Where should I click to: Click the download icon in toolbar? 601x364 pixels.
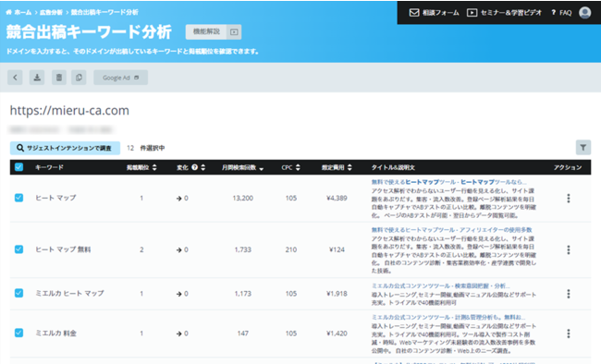37,78
